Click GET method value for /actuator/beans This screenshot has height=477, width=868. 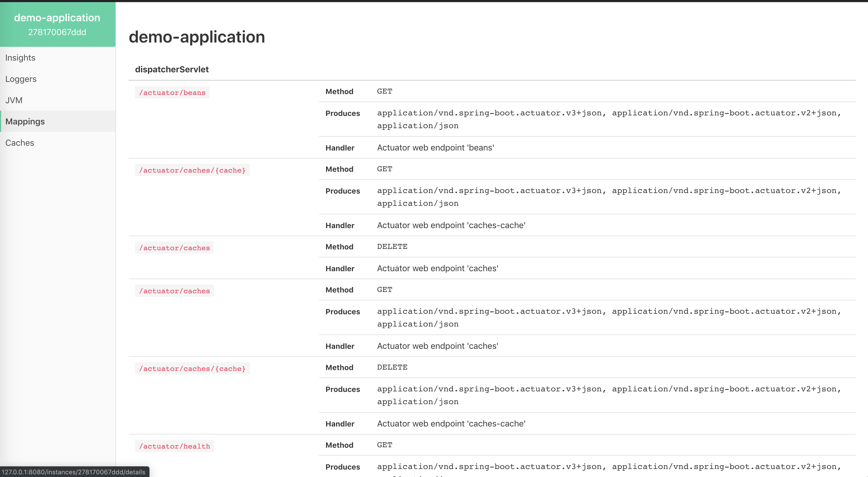click(385, 91)
